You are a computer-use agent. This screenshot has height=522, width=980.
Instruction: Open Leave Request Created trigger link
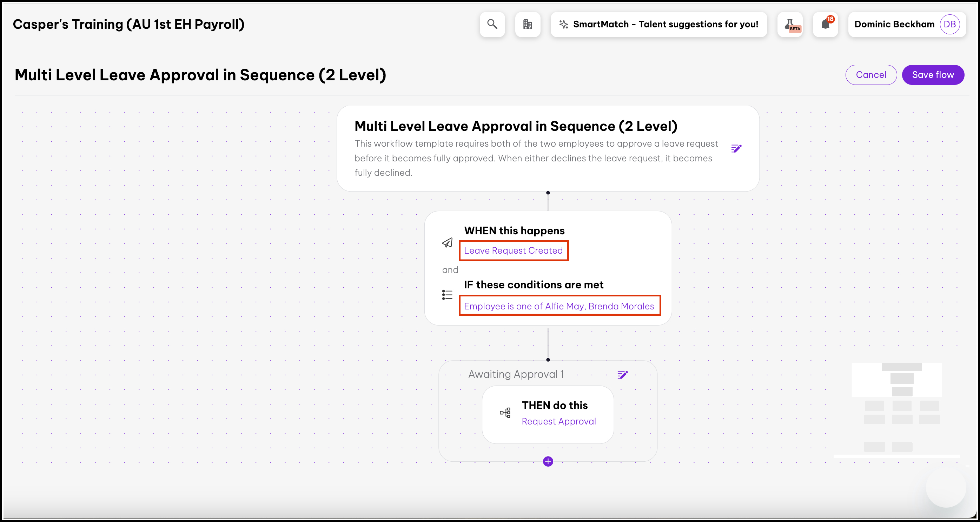coord(513,250)
